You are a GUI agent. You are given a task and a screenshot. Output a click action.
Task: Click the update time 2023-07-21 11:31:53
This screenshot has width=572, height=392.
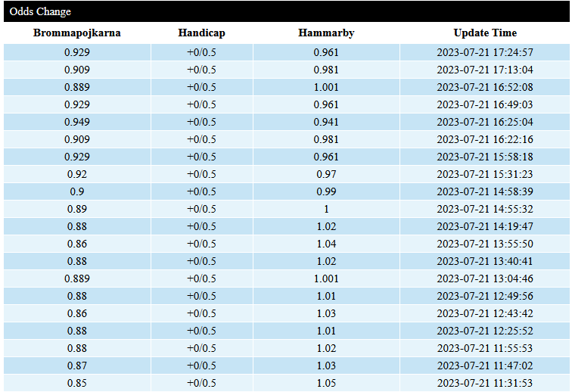pos(485,383)
